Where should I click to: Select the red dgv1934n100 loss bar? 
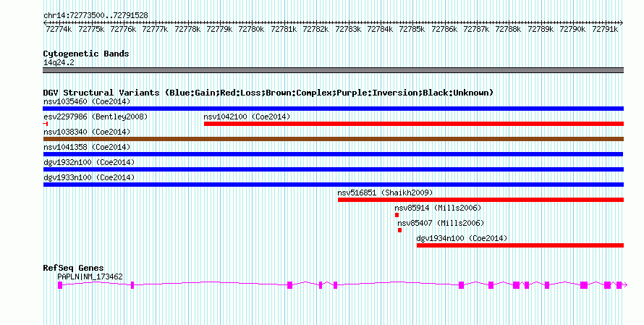(520, 245)
